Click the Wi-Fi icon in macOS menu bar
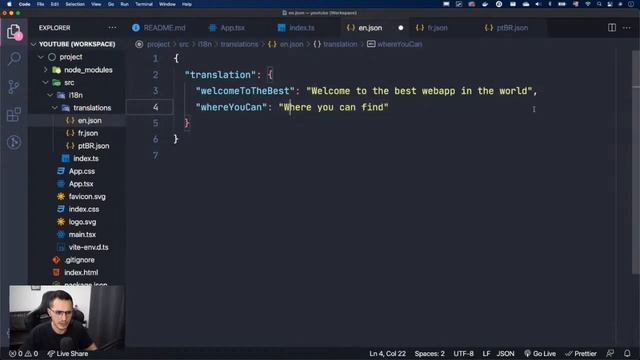This screenshot has width=640, height=360. click(x=588, y=4)
